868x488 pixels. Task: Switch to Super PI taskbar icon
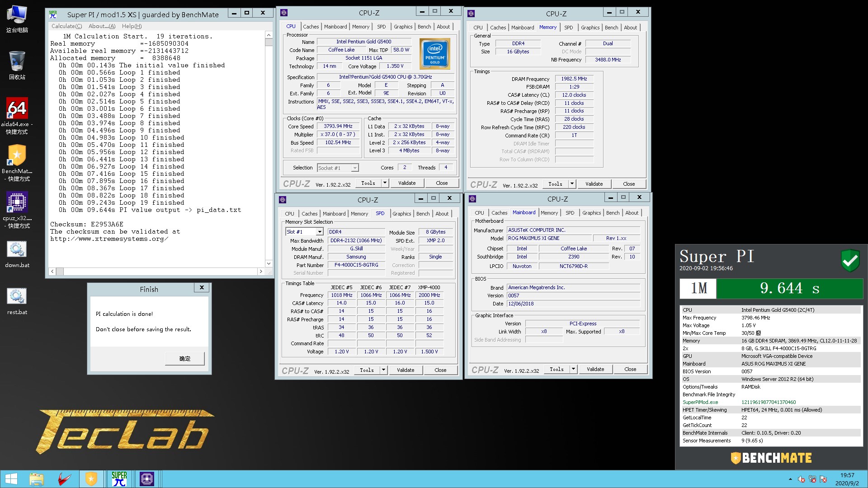[x=119, y=479]
